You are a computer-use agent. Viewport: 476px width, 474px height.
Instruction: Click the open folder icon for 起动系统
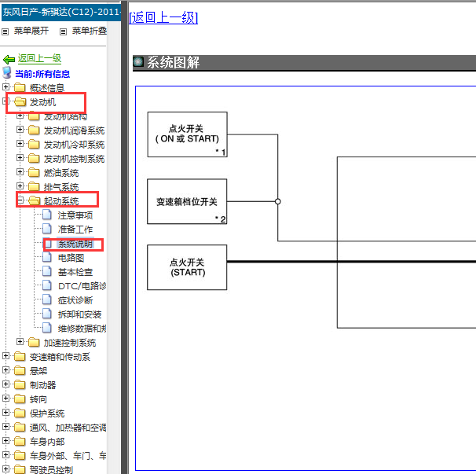coord(34,200)
